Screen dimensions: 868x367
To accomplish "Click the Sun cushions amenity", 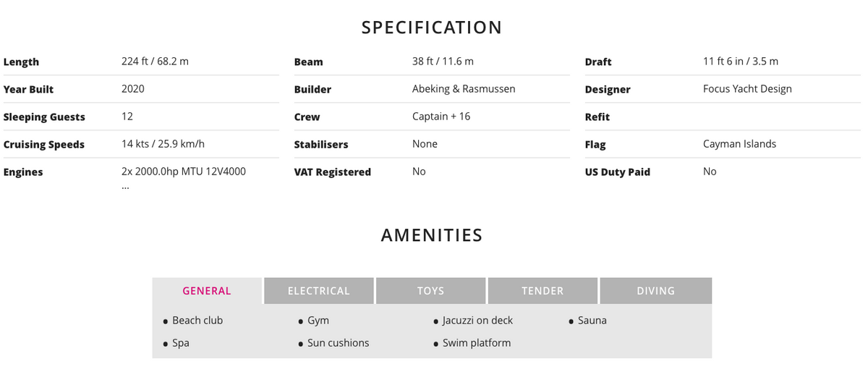I will click(338, 343).
